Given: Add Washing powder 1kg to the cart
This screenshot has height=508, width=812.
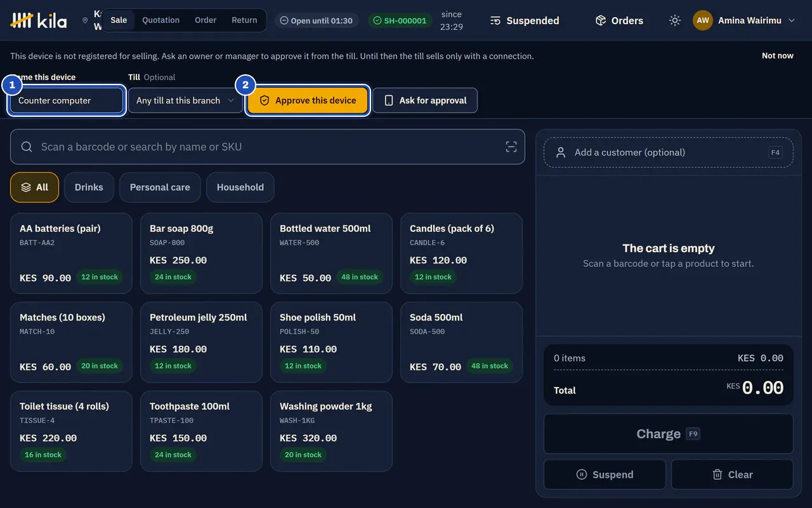Looking at the screenshot, I should click(x=331, y=431).
